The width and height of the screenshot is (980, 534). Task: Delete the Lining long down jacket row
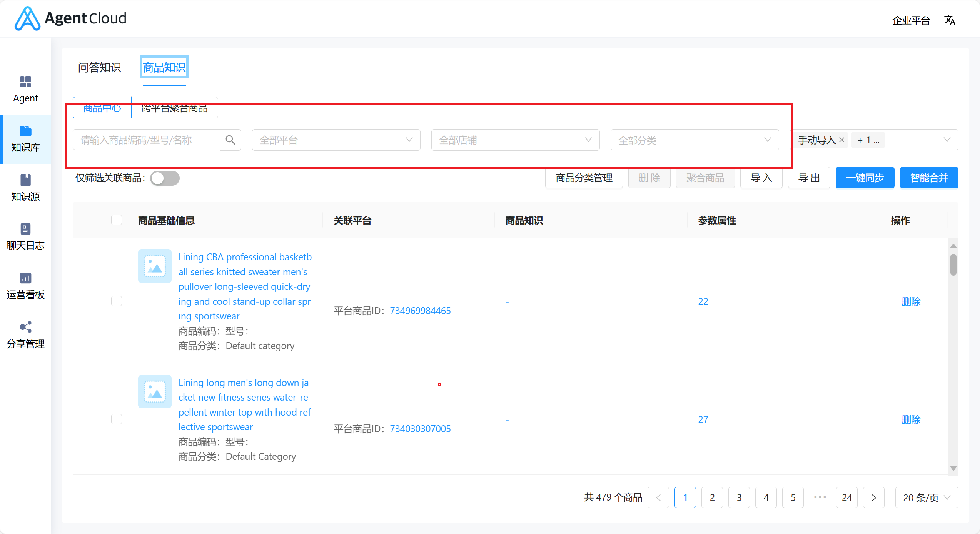(x=911, y=419)
